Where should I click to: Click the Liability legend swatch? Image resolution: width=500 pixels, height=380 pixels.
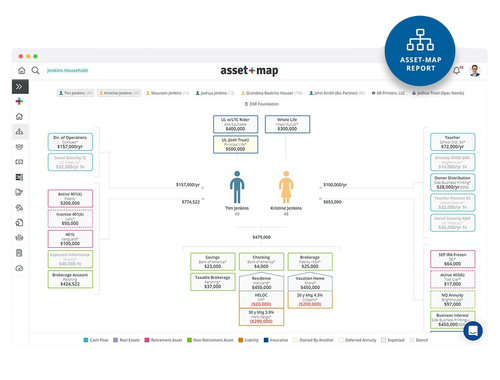point(241,340)
